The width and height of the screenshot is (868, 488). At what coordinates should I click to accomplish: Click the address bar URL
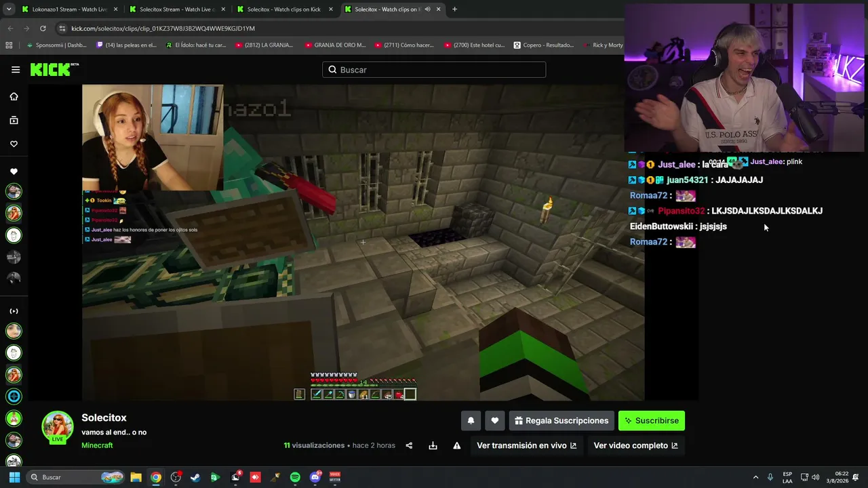tap(163, 28)
